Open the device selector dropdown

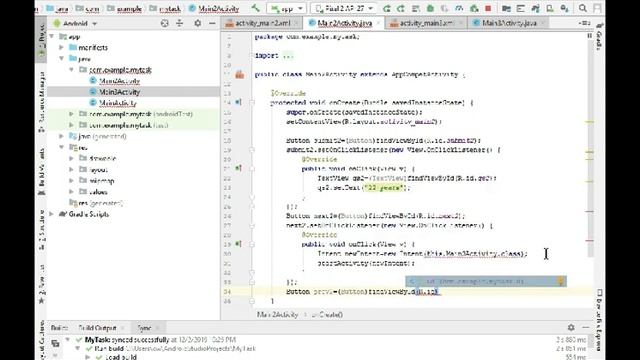coord(344,8)
